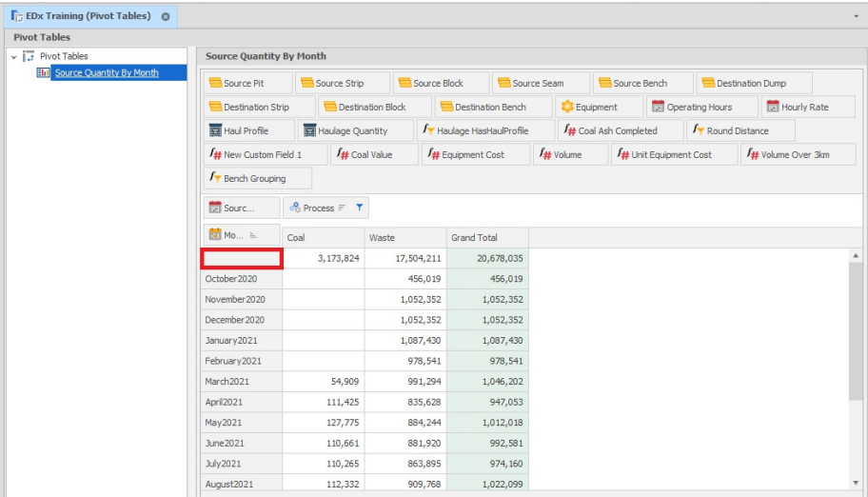The height and width of the screenshot is (497, 868).
Task: Click the Haul Profile field icon
Action: pos(215,131)
